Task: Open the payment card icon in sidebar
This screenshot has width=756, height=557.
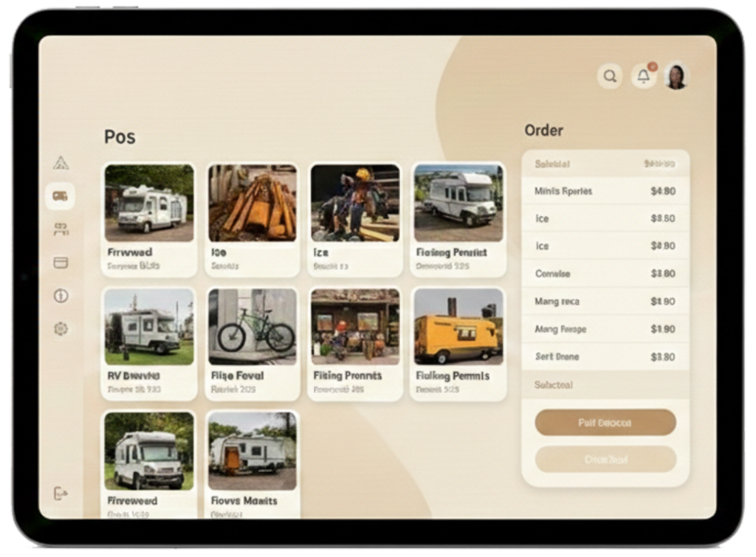Action: pyautogui.click(x=61, y=263)
